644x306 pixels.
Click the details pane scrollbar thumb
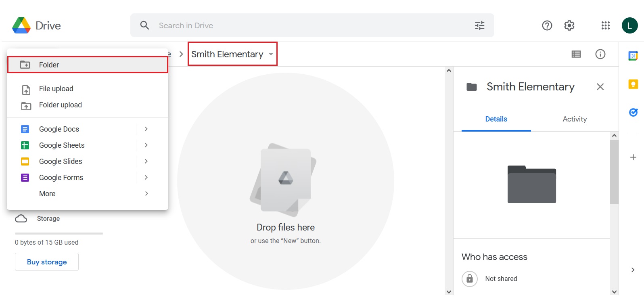tap(614, 172)
